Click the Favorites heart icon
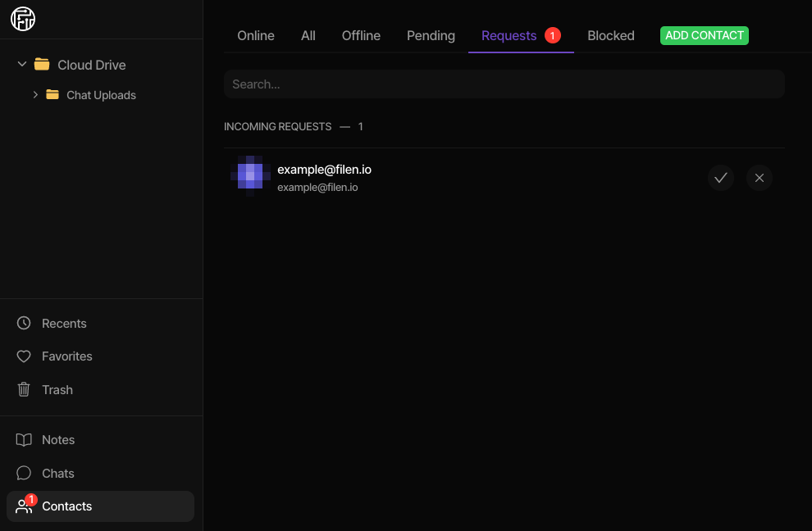Viewport: 812px width, 531px height. click(24, 356)
